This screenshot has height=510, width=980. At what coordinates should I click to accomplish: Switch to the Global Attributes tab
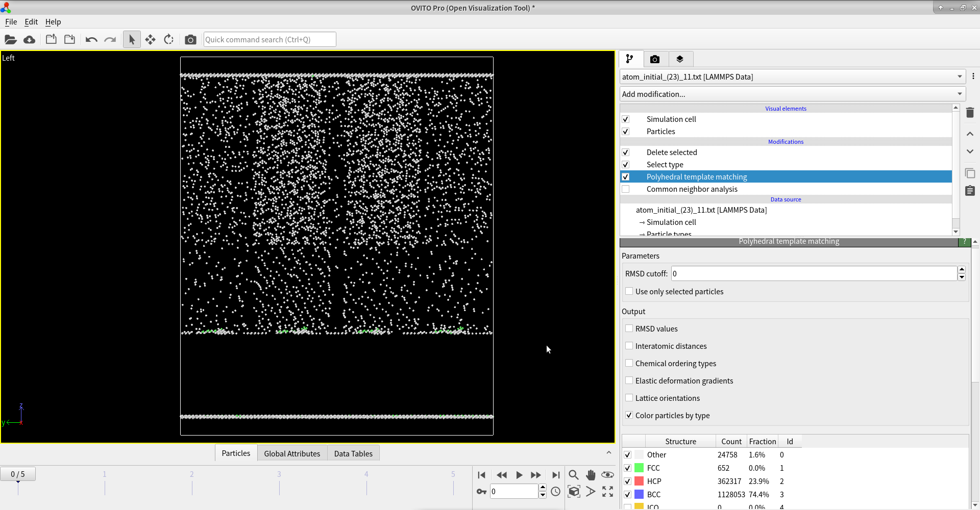(x=292, y=453)
